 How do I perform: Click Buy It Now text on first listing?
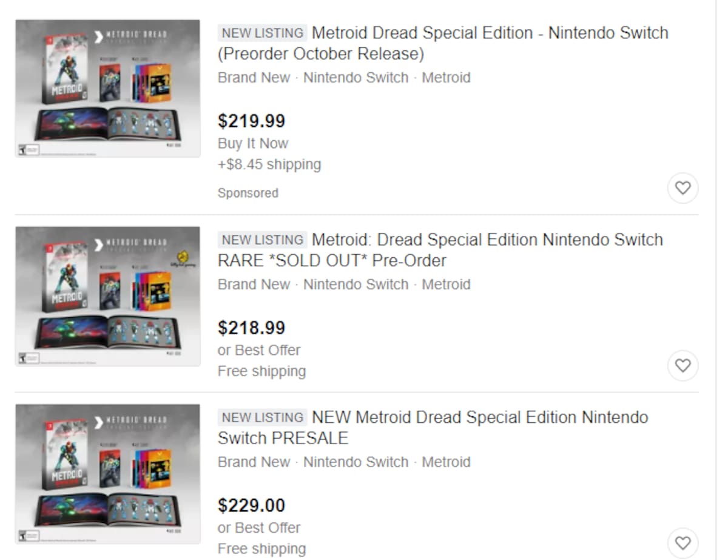point(253,144)
